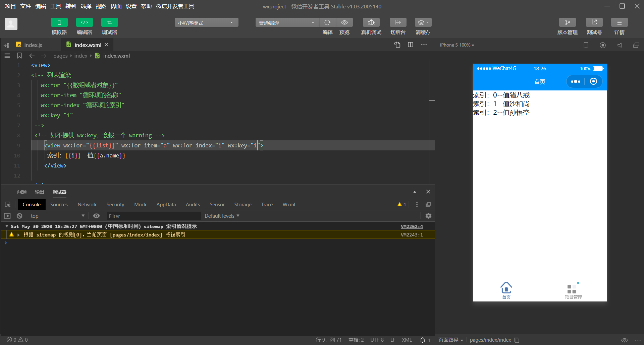Switch to the Network devtools tab
This screenshot has width=644, height=345.
pos(87,205)
